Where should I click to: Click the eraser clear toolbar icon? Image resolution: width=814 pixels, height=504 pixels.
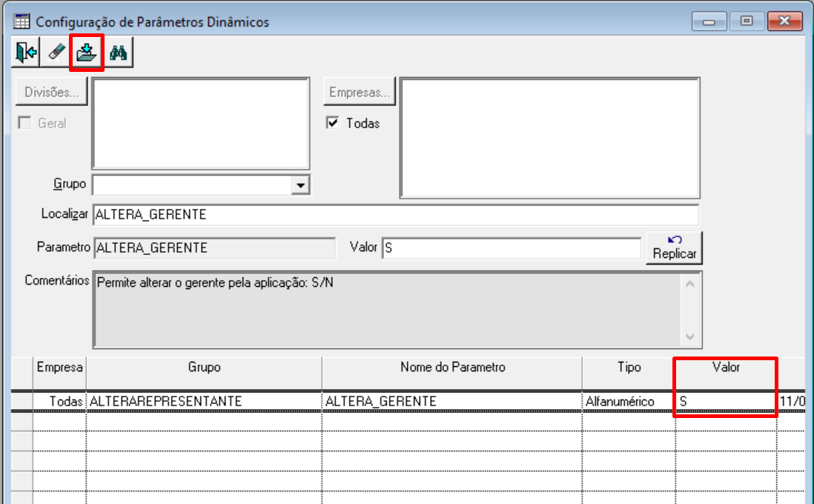56,53
